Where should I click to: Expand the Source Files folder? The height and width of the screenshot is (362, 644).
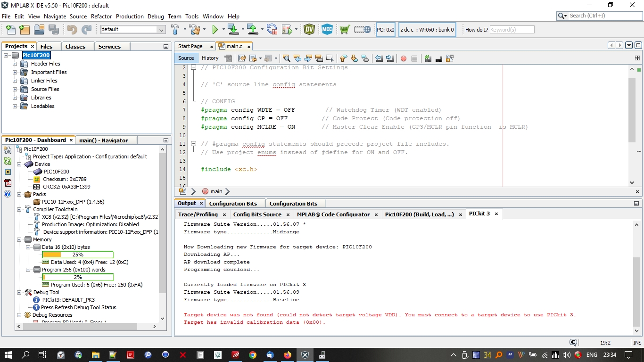15,89
